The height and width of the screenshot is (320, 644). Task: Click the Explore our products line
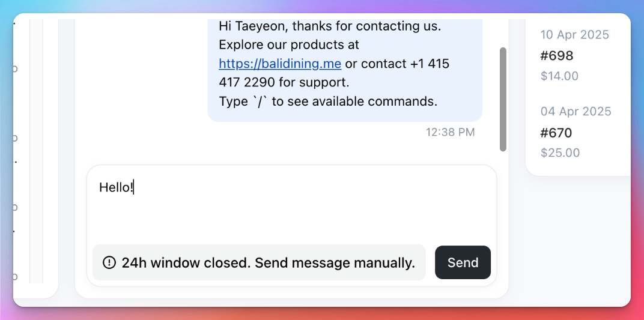point(289,44)
